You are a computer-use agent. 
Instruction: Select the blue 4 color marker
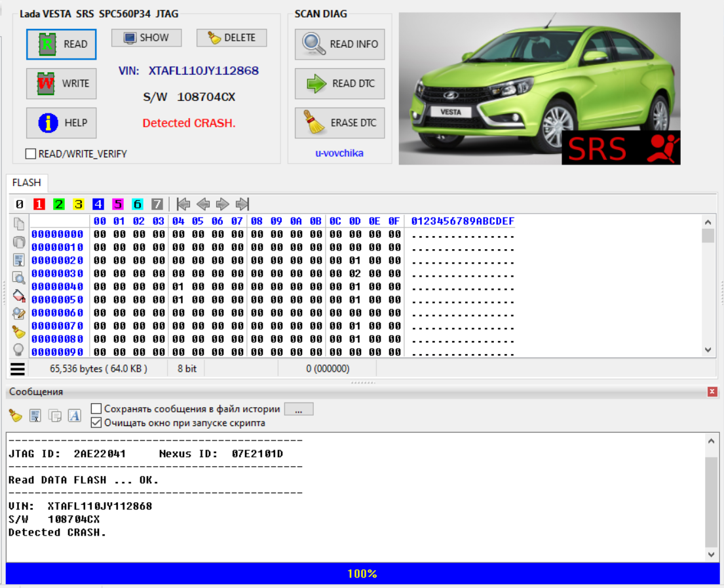point(98,204)
